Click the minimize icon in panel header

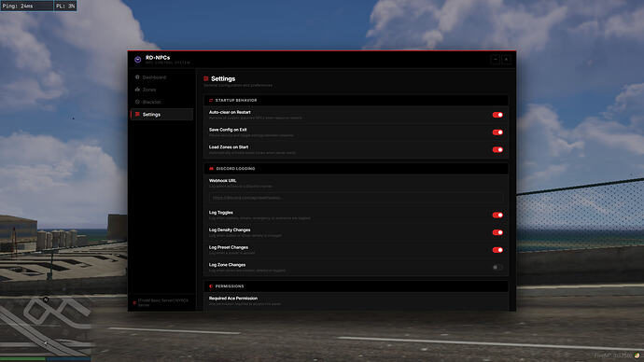pos(496,60)
